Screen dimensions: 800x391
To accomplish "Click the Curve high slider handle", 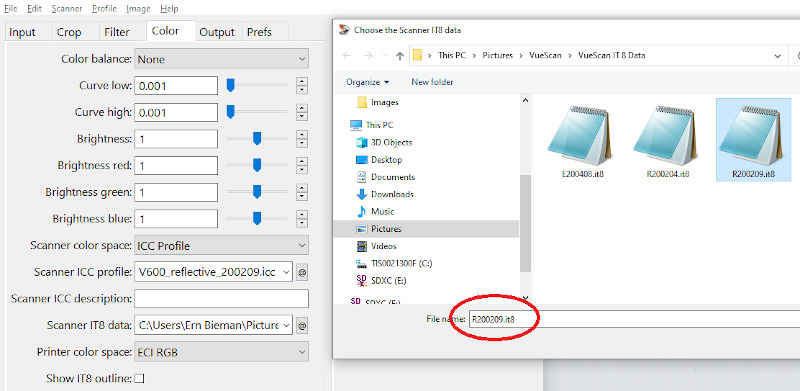I will pyautogui.click(x=231, y=112).
